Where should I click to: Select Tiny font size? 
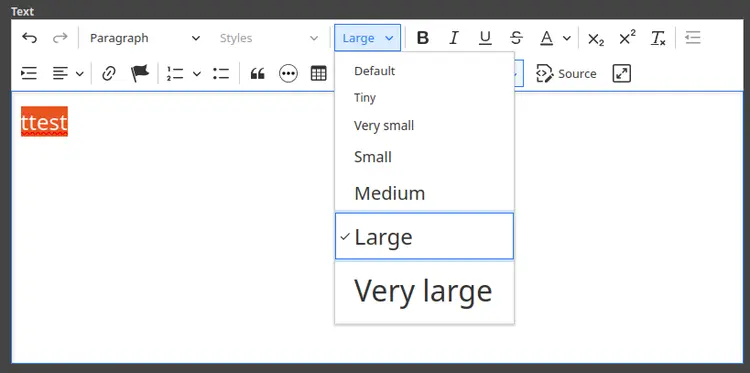tap(424, 98)
